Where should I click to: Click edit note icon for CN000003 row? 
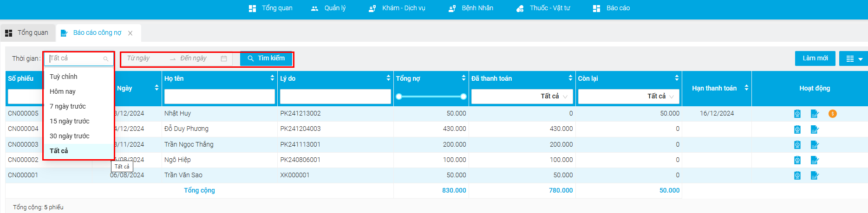pyautogui.click(x=815, y=145)
